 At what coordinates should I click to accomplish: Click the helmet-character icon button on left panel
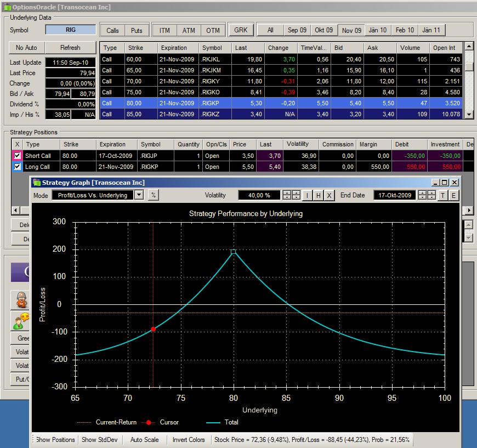point(20,300)
